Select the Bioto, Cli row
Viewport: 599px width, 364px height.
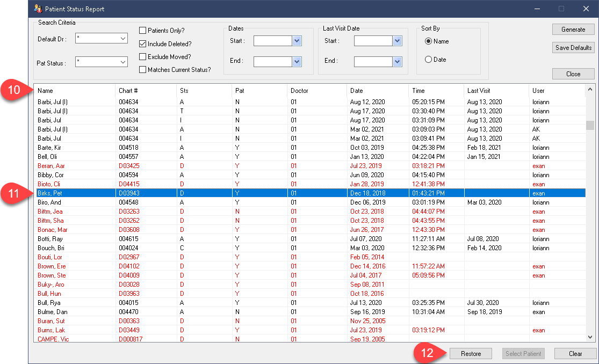coord(311,184)
